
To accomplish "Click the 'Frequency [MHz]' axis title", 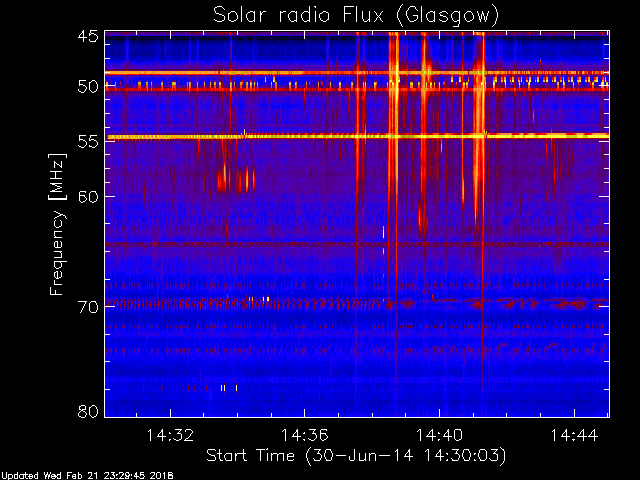I will click(57, 224).
